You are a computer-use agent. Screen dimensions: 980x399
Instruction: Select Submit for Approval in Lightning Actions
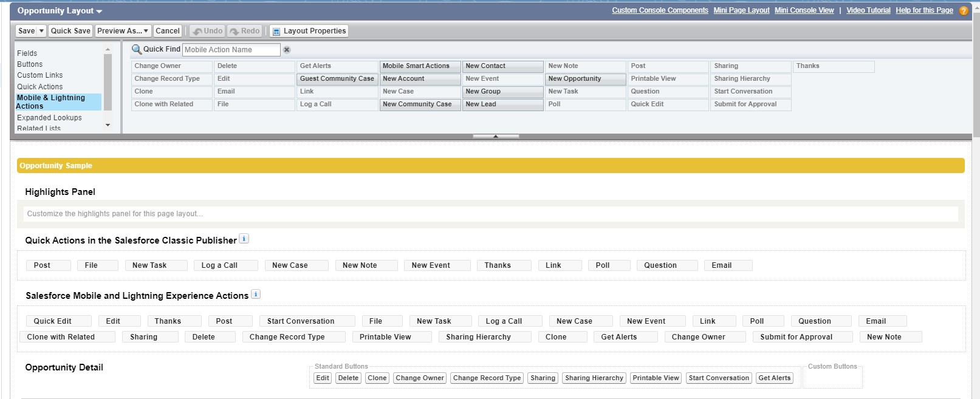(803, 337)
